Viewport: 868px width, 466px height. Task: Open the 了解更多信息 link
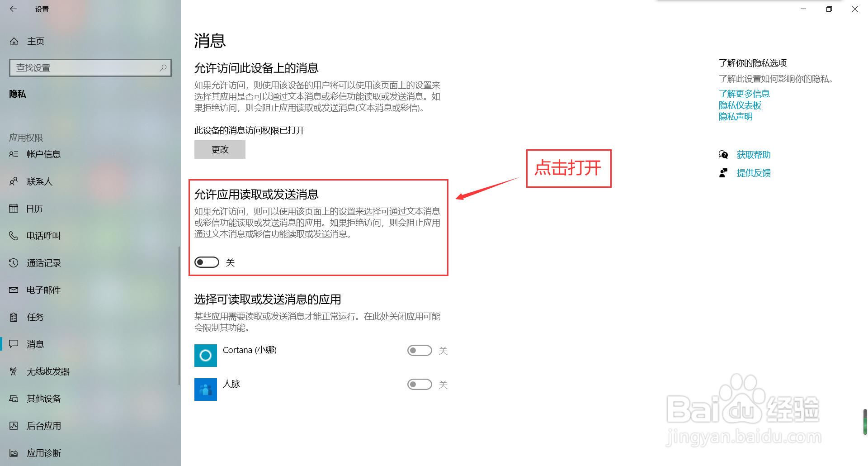(x=744, y=94)
